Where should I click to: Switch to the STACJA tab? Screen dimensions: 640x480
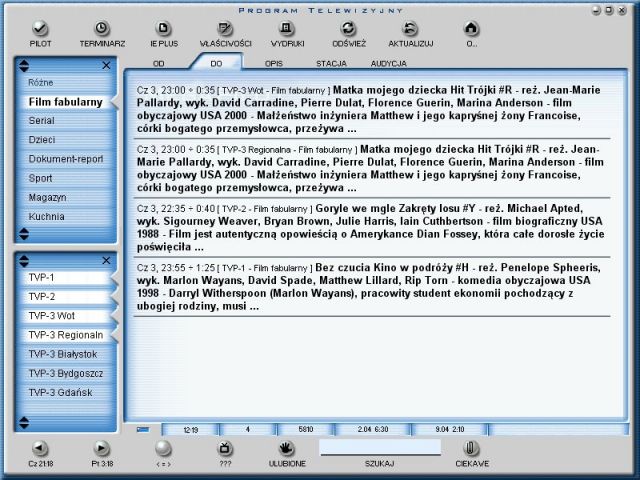click(331, 63)
